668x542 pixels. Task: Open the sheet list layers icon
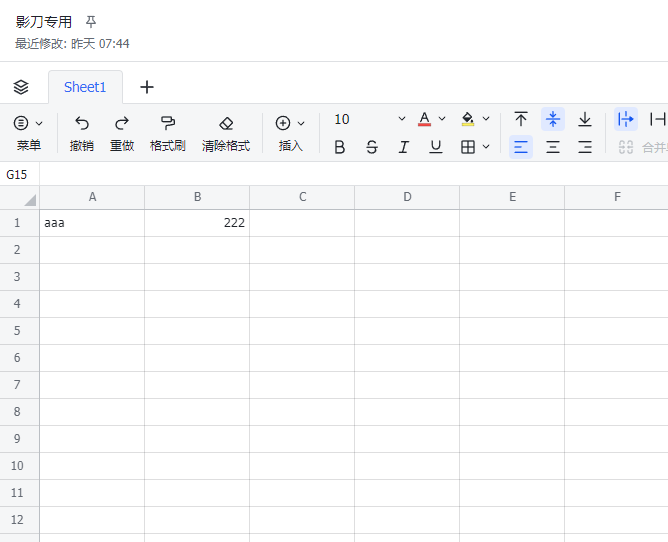click(21, 87)
